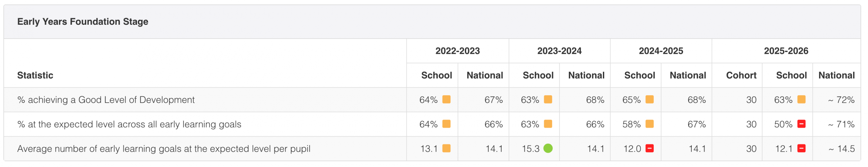This screenshot has width=868, height=167.
Task: Open the % at the expected level across all early learning goals row
Action: 432,124
